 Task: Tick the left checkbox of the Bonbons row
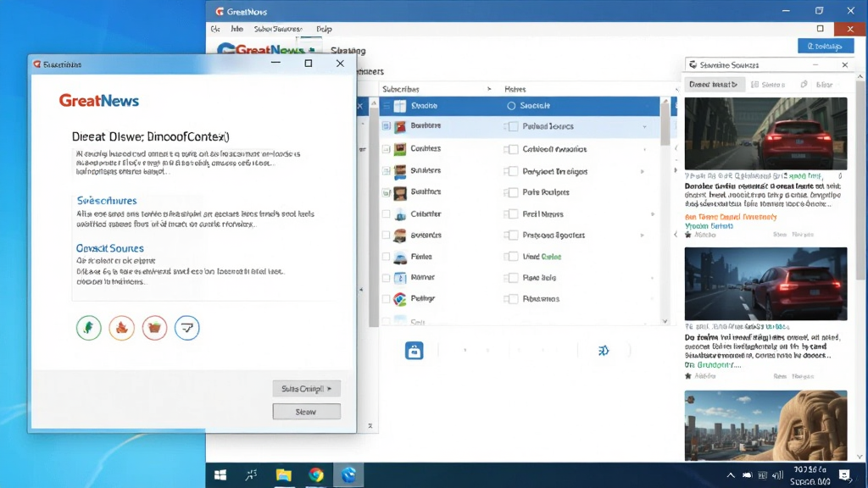387,126
